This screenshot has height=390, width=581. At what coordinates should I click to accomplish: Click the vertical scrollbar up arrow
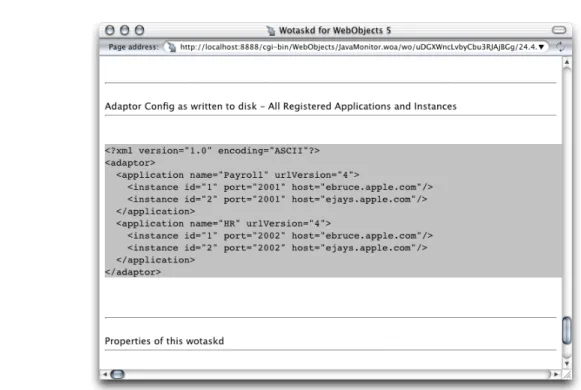(567, 62)
